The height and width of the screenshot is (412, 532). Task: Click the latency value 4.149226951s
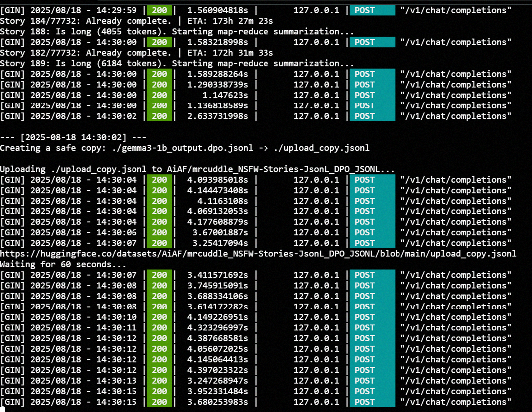(218, 317)
